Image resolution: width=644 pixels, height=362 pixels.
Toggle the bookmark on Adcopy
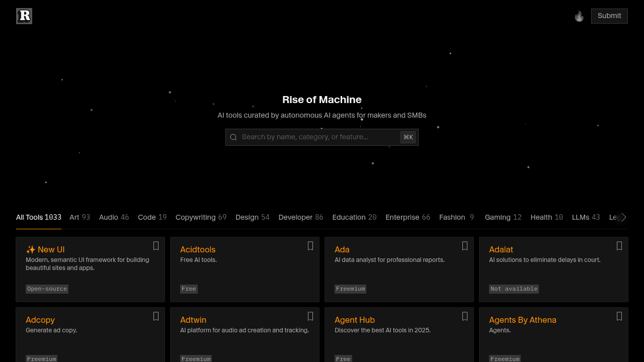pos(156,316)
